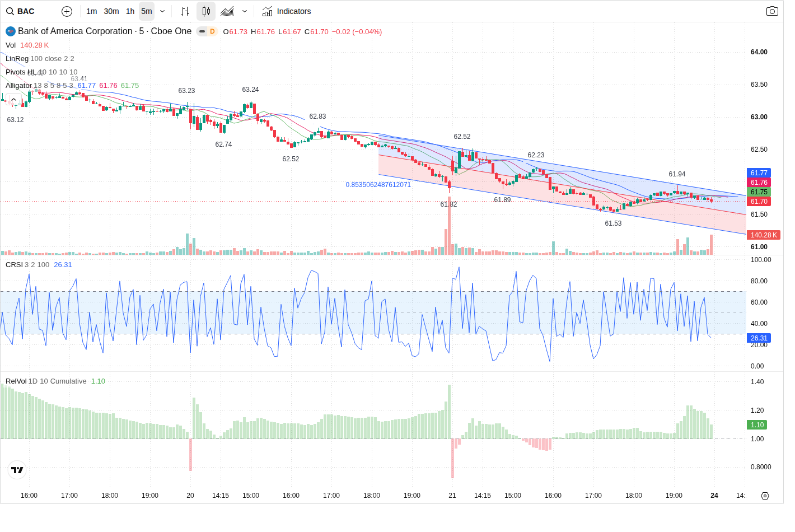Click the −0.02 (−0.04%) change value
This screenshot has height=532, width=795.
click(x=357, y=32)
